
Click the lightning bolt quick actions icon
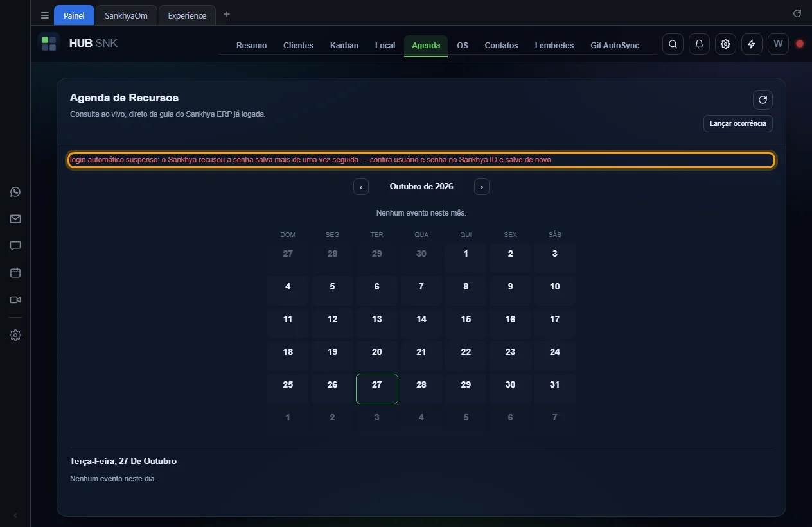[x=752, y=44]
